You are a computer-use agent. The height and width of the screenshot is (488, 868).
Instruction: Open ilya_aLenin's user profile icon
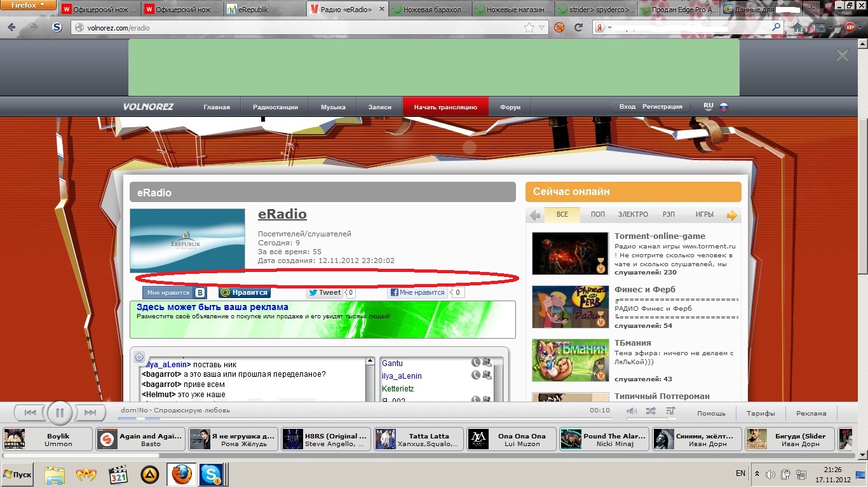pos(487,376)
